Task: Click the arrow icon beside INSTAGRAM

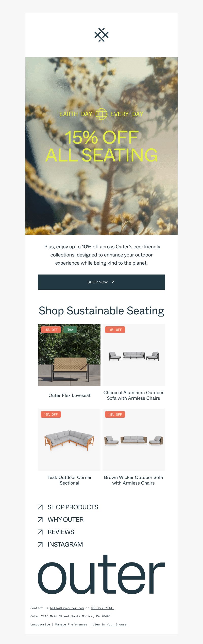Action: pyautogui.click(x=40, y=544)
